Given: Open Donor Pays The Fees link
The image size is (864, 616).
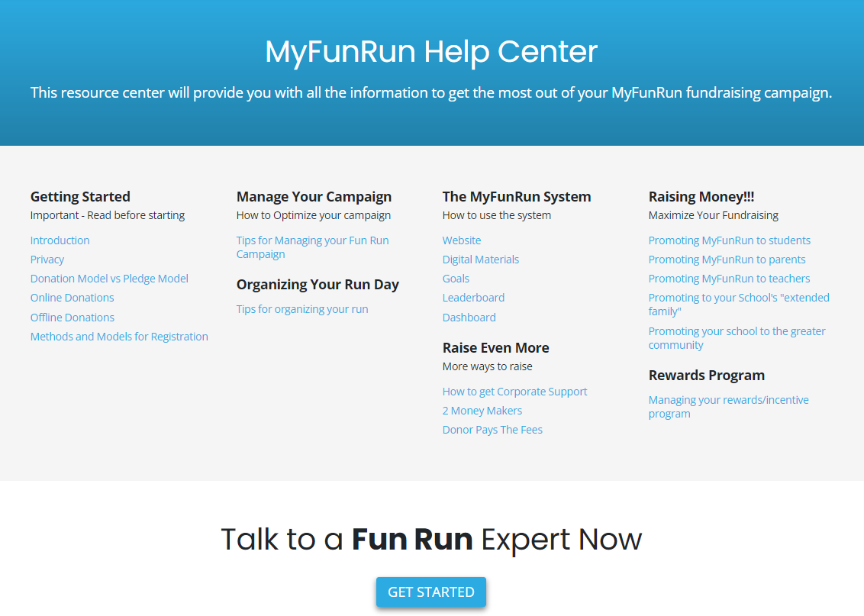Looking at the screenshot, I should pyautogui.click(x=492, y=430).
